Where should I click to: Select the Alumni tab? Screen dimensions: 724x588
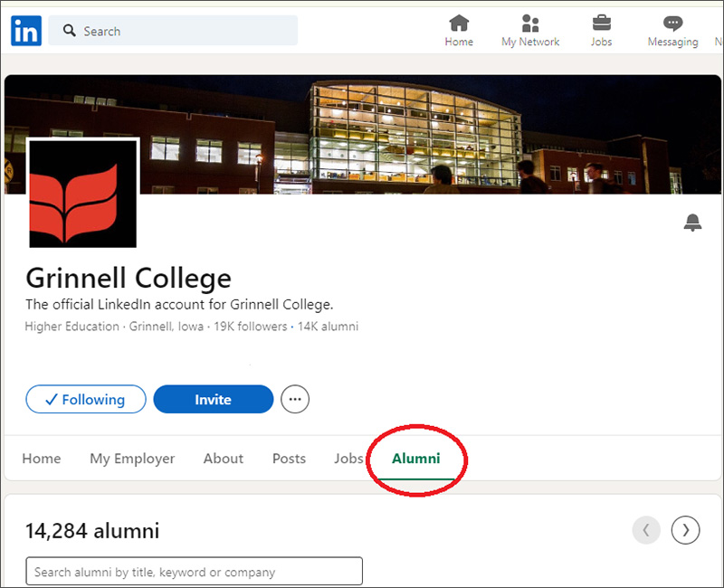pyautogui.click(x=416, y=459)
